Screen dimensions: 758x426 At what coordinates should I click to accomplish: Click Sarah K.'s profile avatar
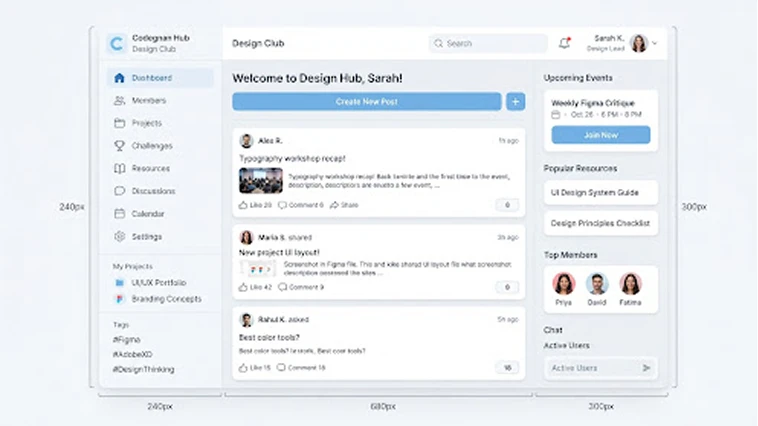639,44
